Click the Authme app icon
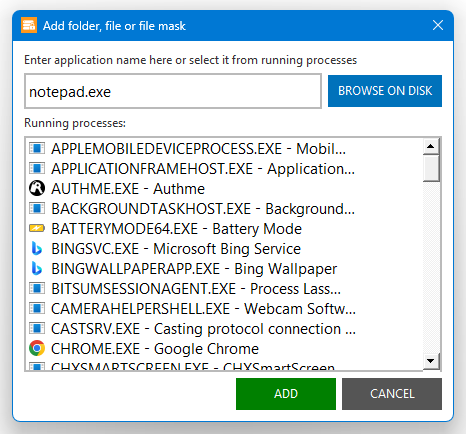The height and width of the screenshot is (434, 466). click(x=37, y=188)
